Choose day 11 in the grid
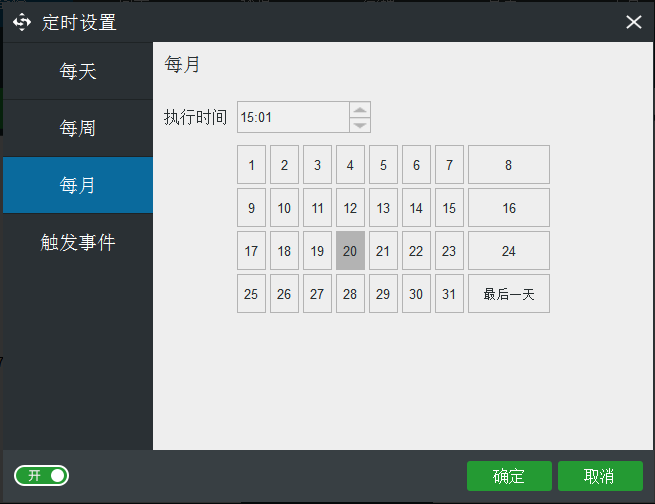The image size is (655, 504). coord(317,208)
